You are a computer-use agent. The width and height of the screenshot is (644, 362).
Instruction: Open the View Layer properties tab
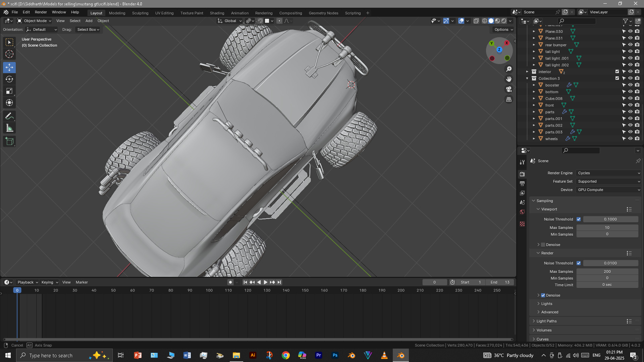tap(522, 193)
